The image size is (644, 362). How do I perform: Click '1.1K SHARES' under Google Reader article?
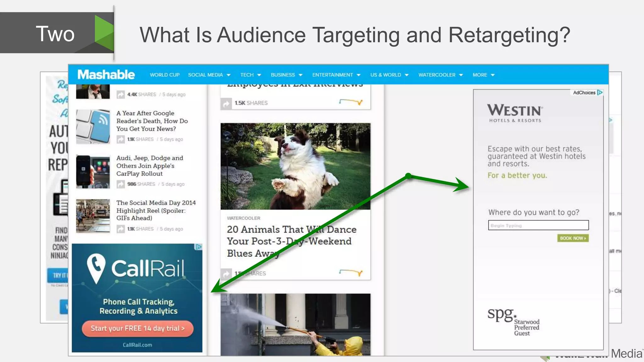pos(140,139)
